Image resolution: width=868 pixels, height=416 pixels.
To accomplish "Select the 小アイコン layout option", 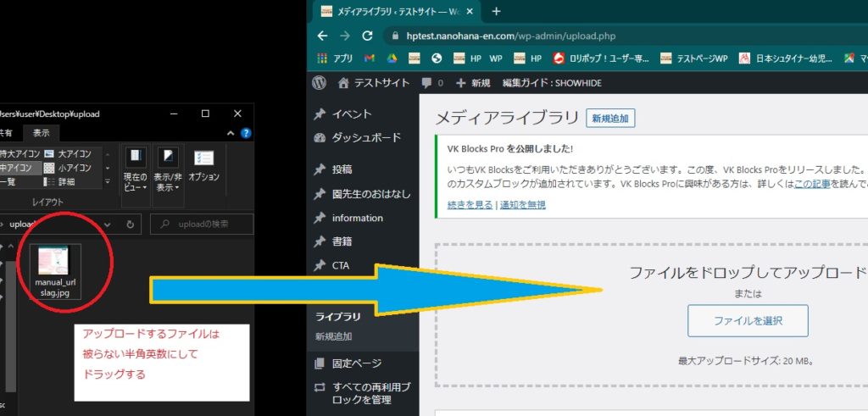I will pos(74,168).
